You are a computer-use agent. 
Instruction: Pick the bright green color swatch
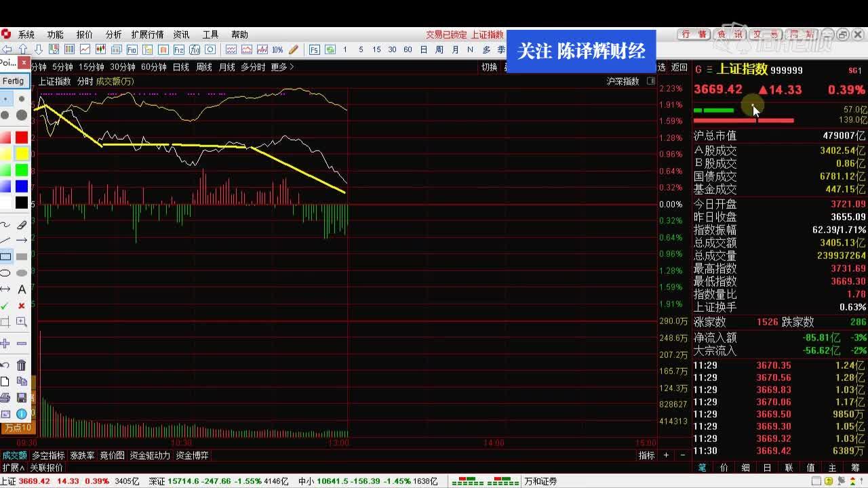[x=22, y=170]
